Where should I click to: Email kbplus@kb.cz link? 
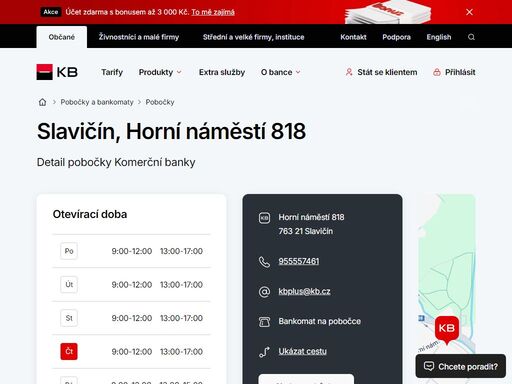pos(304,291)
